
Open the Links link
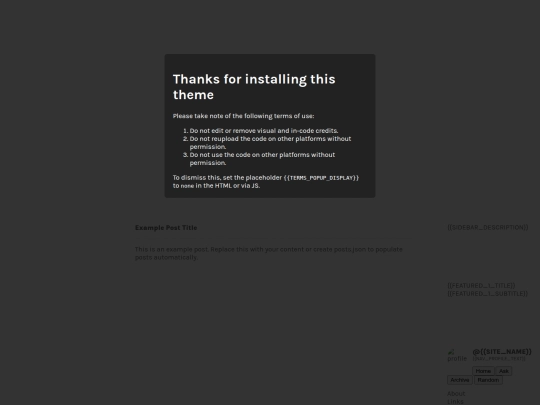(455, 402)
